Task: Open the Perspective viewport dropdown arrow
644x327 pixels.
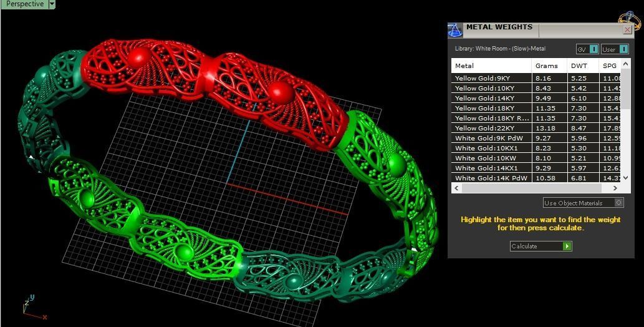Action: [x=51, y=4]
